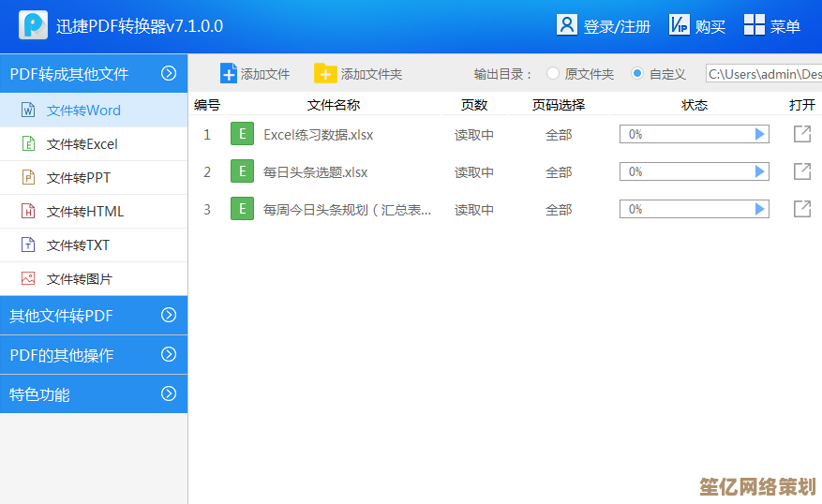Select 文件转HTML in the sidebar
Screen dimensions: 822x504
tap(94, 211)
